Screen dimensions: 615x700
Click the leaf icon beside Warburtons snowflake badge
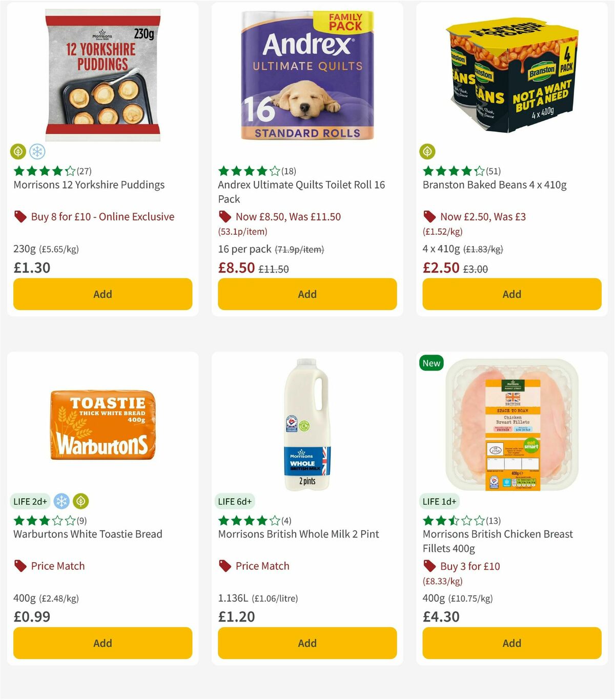tap(80, 501)
